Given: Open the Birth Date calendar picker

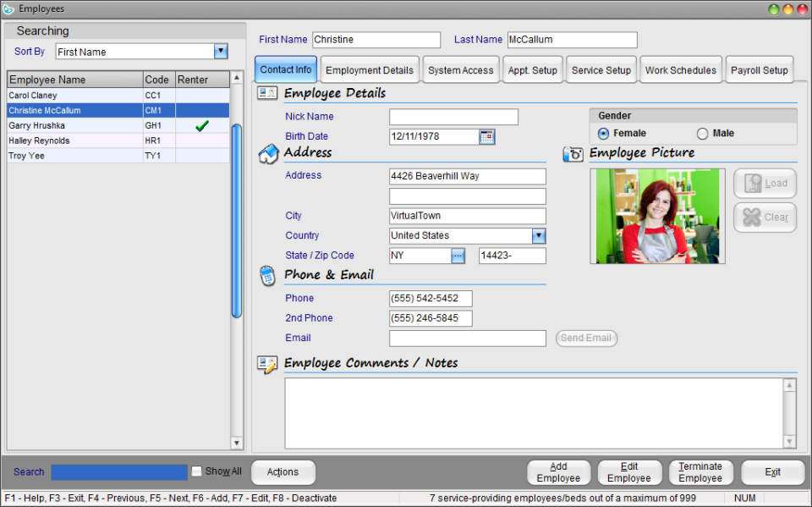Looking at the screenshot, I should coord(487,137).
